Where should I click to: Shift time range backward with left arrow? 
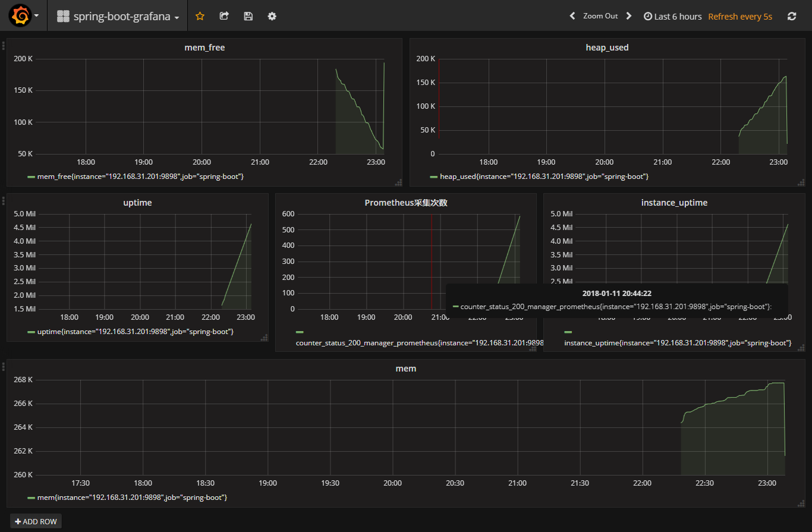tap(572, 16)
